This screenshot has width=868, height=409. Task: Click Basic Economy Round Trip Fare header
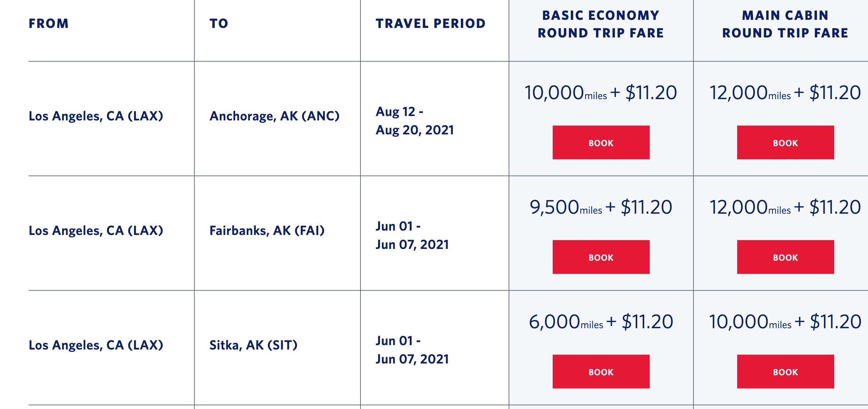[x=601, y=24]
